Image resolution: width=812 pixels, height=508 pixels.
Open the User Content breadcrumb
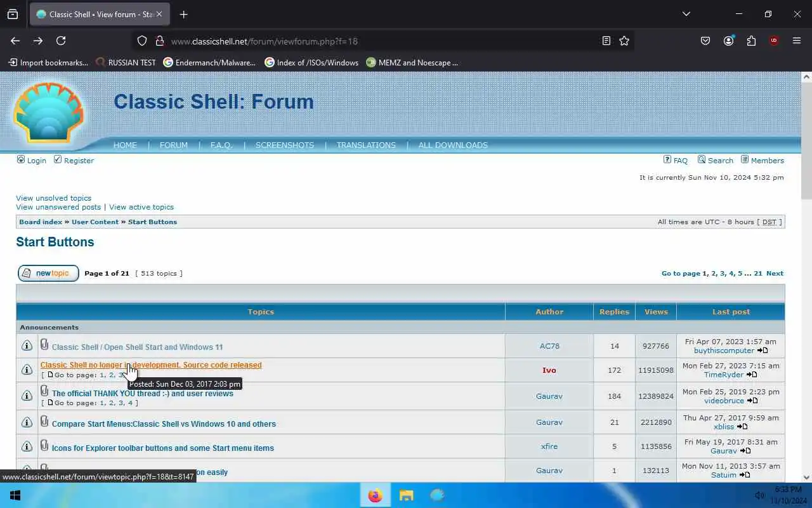(95, 222)
